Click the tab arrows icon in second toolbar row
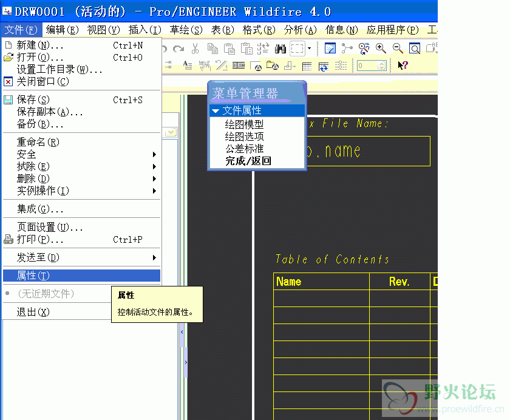This screenshot has width=510, height=420. coord(169,65)
